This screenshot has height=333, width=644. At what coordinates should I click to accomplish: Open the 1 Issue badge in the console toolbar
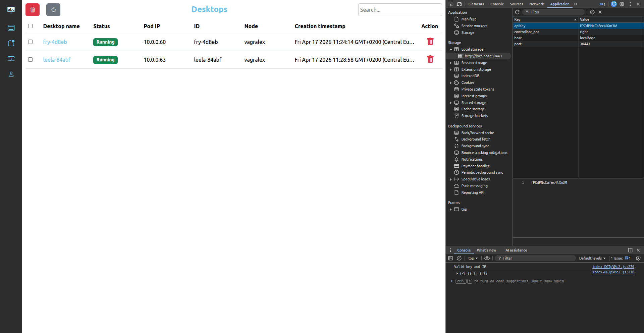point(621,258)
